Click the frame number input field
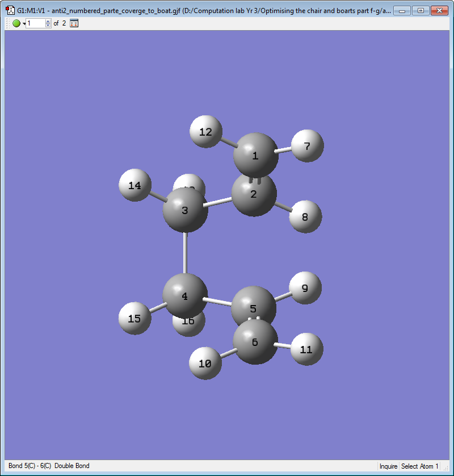Viewport: 454px width, 476px height. tap(36, 23)
